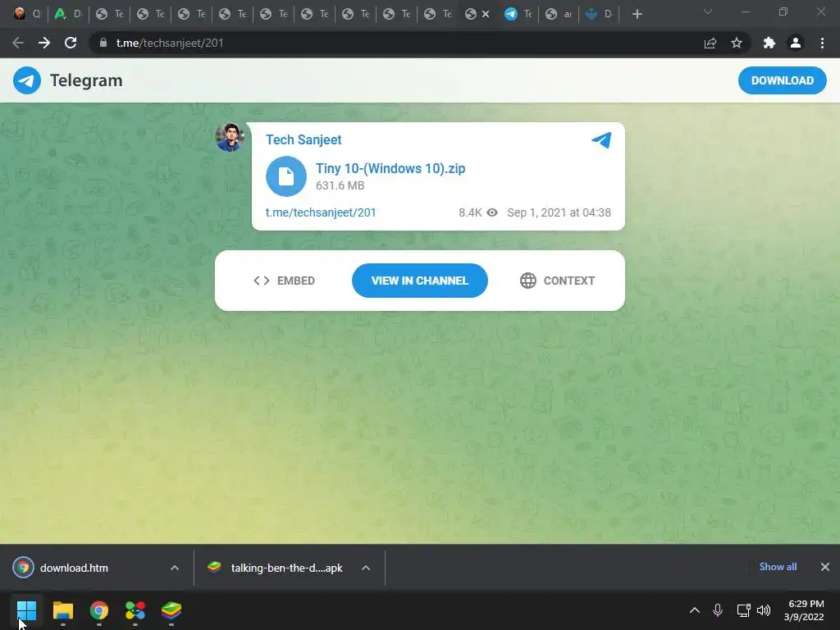Click VIEW IN CHANNEL button
The height and width of the screenshot is (630, 840).
419,281
